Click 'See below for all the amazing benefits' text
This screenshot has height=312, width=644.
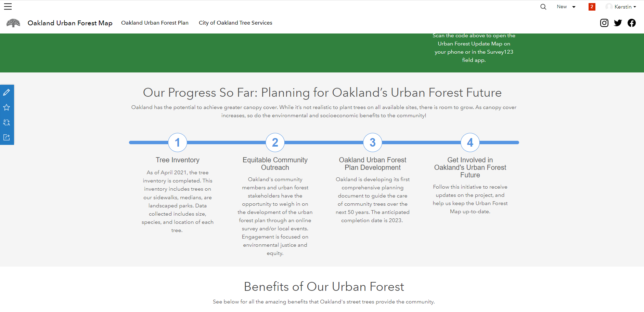[324, 302]
